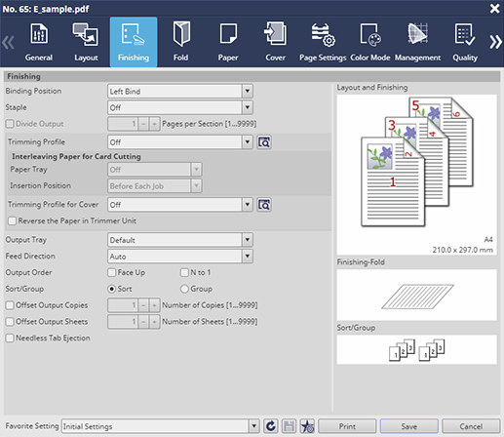The width and height of the screenshot is (504, 437).
Task: Click the Trimming Profile preview icon
Action: click(264, 142)
